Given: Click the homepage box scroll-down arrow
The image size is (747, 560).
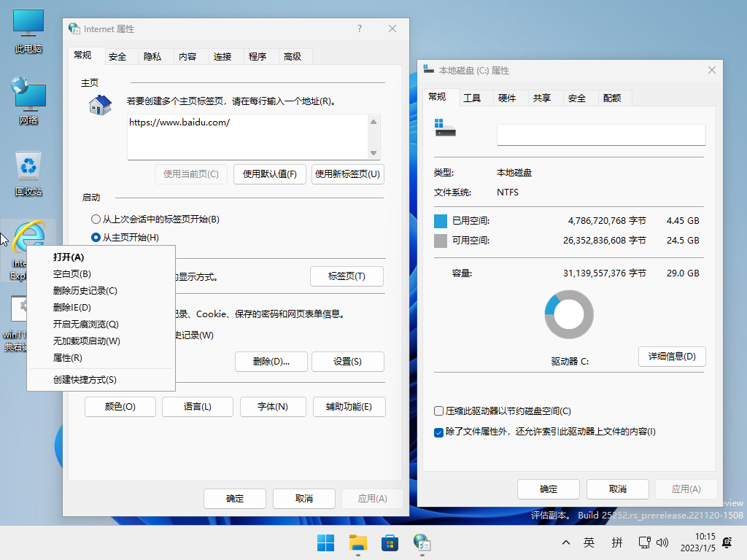Looking at the screenshot, I should click(x=373, y=153).
